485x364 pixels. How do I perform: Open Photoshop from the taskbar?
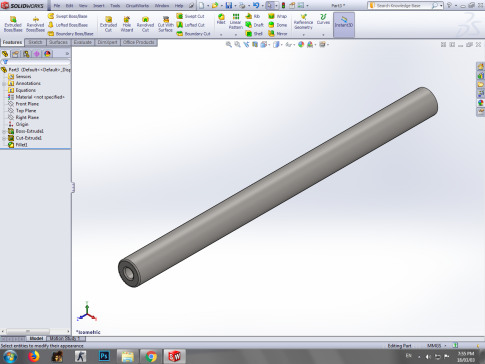pyautogui.click(x=104, y=356)
